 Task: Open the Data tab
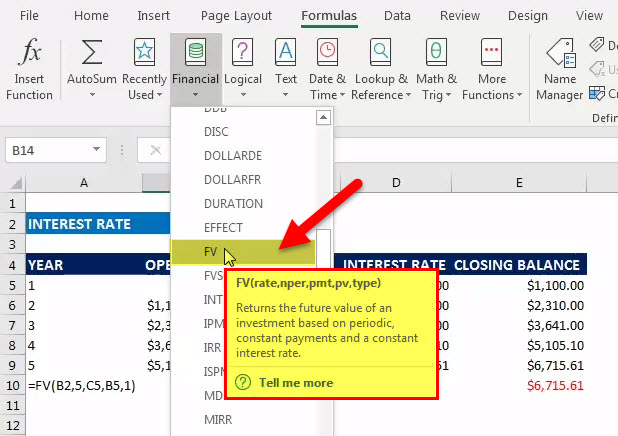pos(397,16)
